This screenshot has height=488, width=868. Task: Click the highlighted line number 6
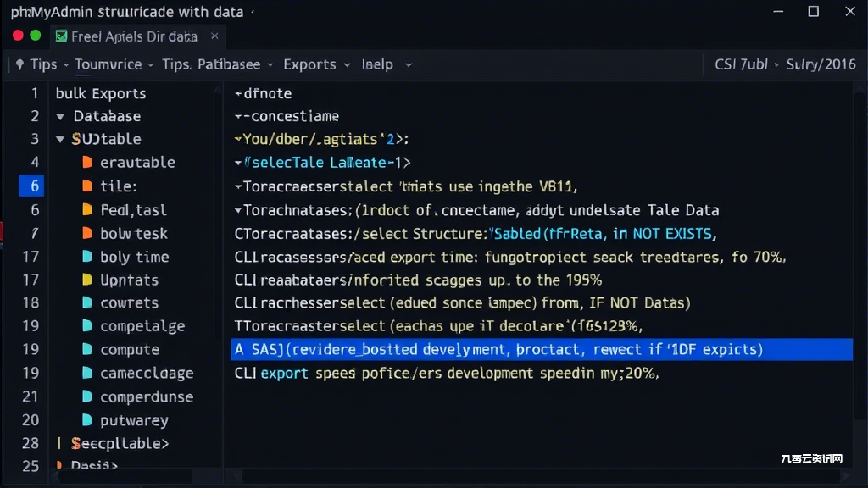31,186
